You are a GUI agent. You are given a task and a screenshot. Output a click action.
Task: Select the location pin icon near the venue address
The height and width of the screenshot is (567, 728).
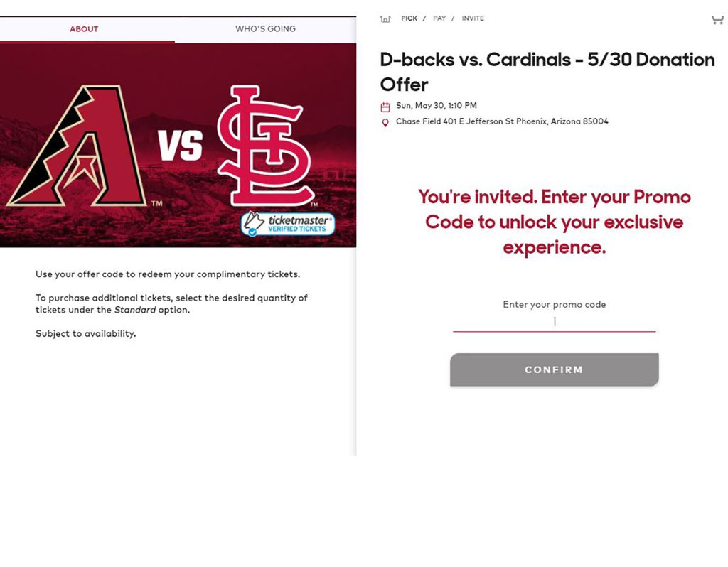tap(385, 122)
